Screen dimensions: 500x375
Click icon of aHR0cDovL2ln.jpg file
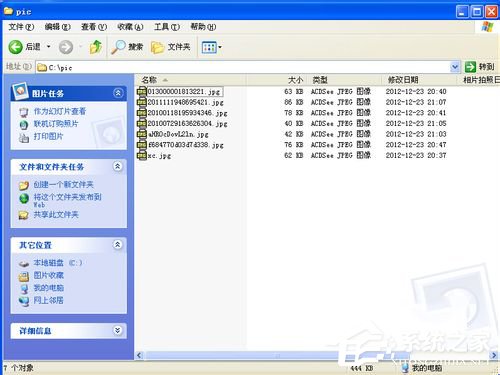coord(142,134)
